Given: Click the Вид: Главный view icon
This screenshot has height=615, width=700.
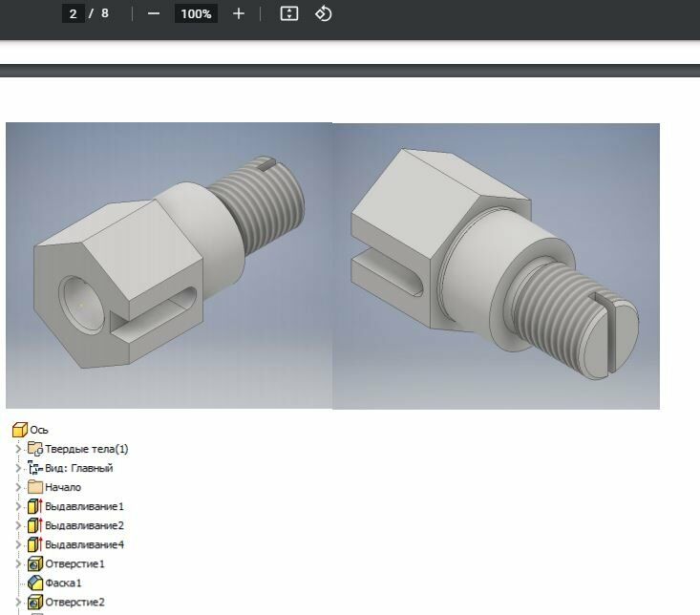Looking at the screenshot, I should (35, 468).
